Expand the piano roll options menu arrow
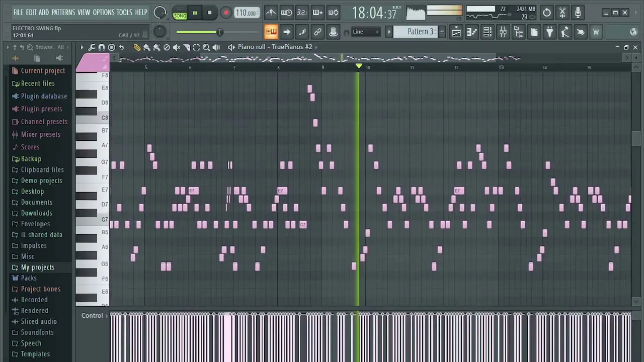The height and width of the screenshot is (362, 644). point(82,47)
